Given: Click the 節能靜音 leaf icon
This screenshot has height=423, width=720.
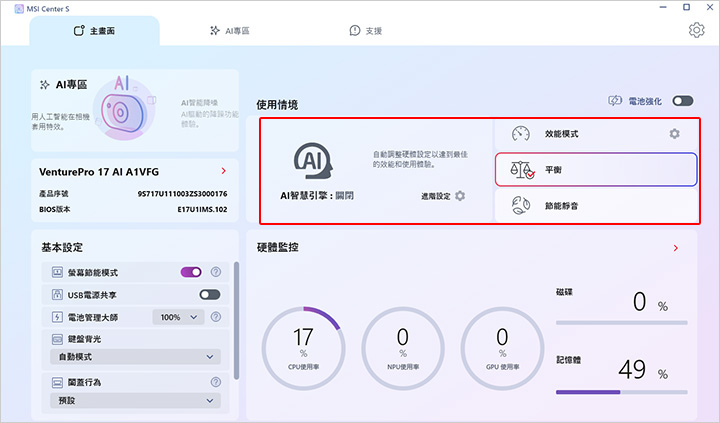Looking at the screenshot, I should coord(521,205).
